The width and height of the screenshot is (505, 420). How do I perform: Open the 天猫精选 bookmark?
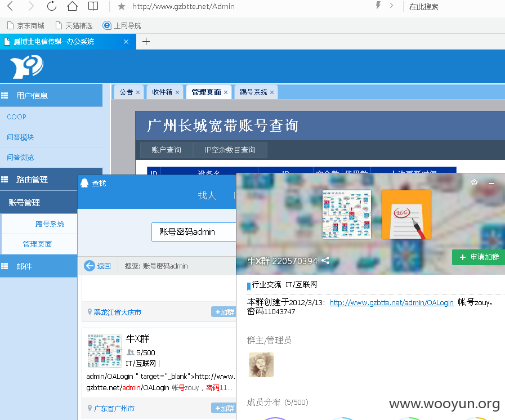point(74,25)
